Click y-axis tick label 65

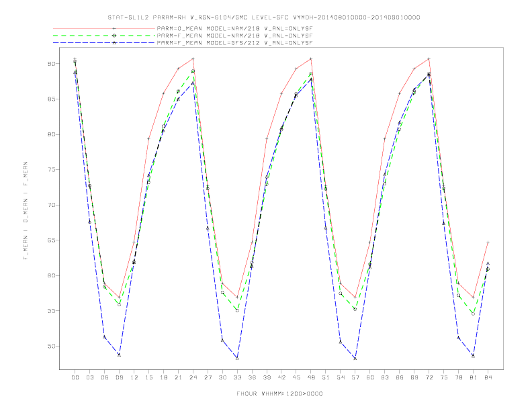pyautogui.click(x=52, y=240)
